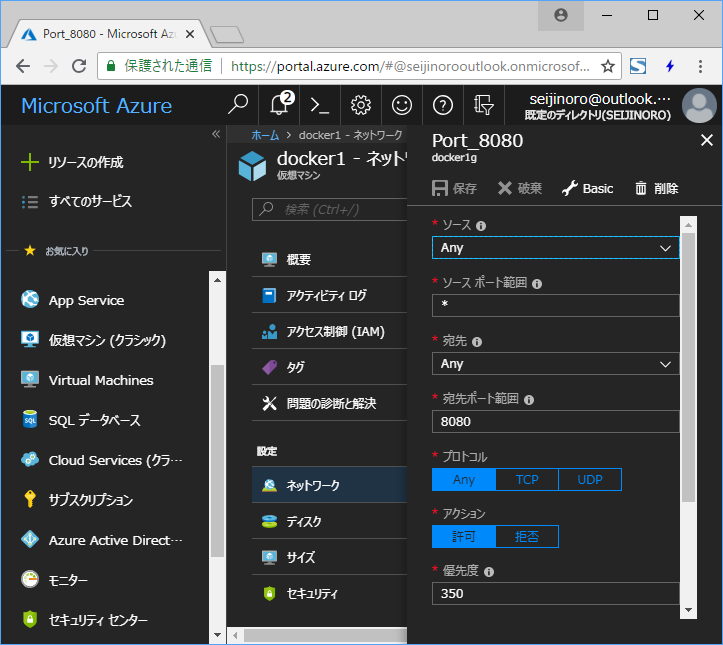
Task: Expand the ソース dropdown
Action: click(555, 248)
